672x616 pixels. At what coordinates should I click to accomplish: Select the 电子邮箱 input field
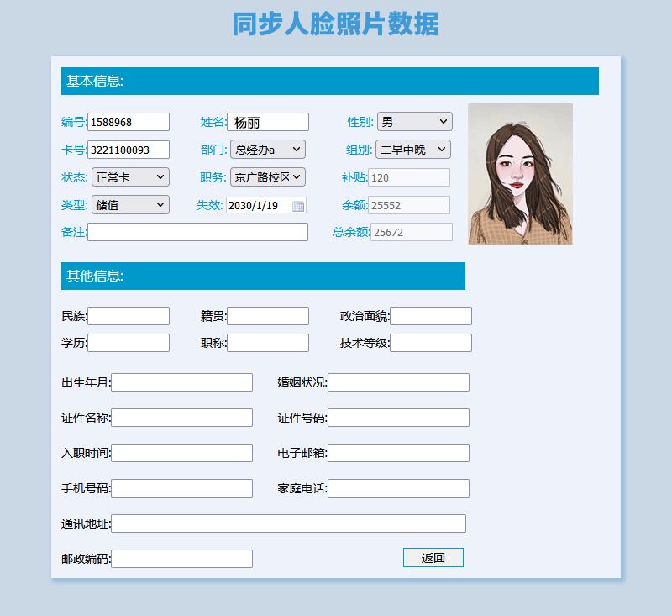398,453
